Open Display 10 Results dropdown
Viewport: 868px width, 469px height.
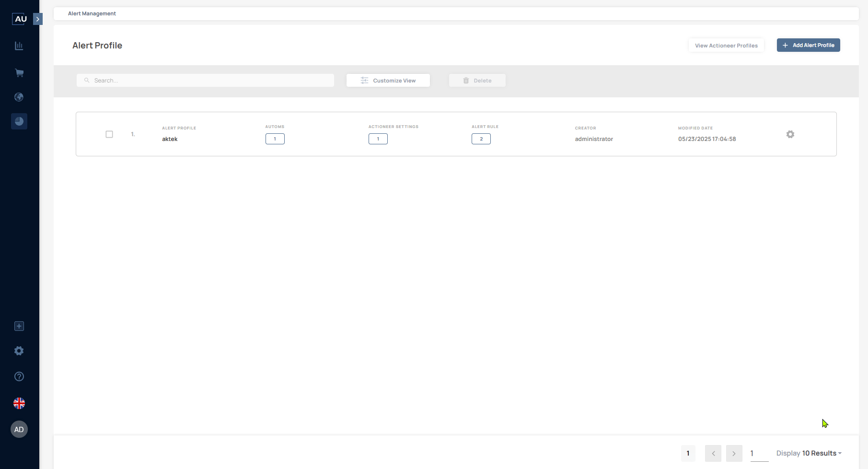[x=809, y=453]
